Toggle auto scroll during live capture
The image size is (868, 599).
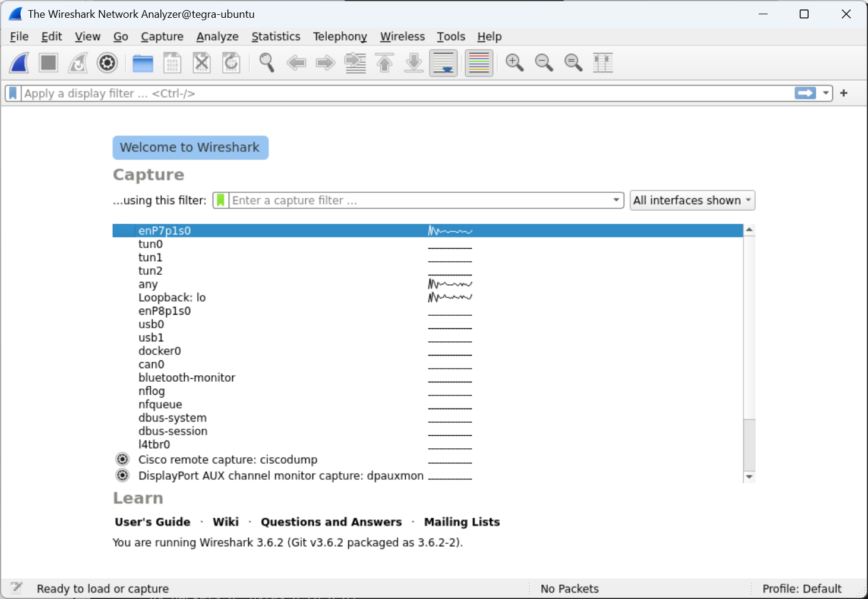point(444,63)
